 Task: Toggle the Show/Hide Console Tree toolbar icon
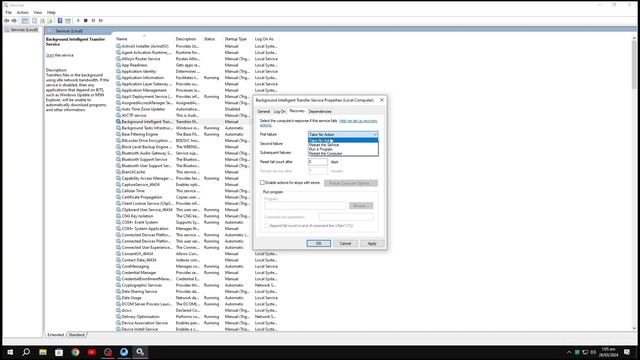coord(25,20)
